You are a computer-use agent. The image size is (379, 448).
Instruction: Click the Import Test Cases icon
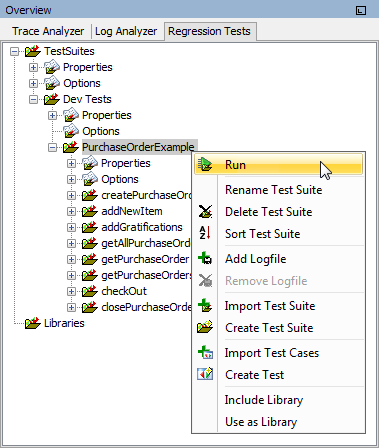tap(205, 353)
